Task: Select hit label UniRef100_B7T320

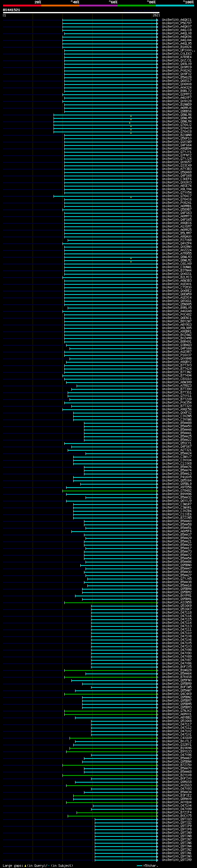Action: [x=177, y=406]
